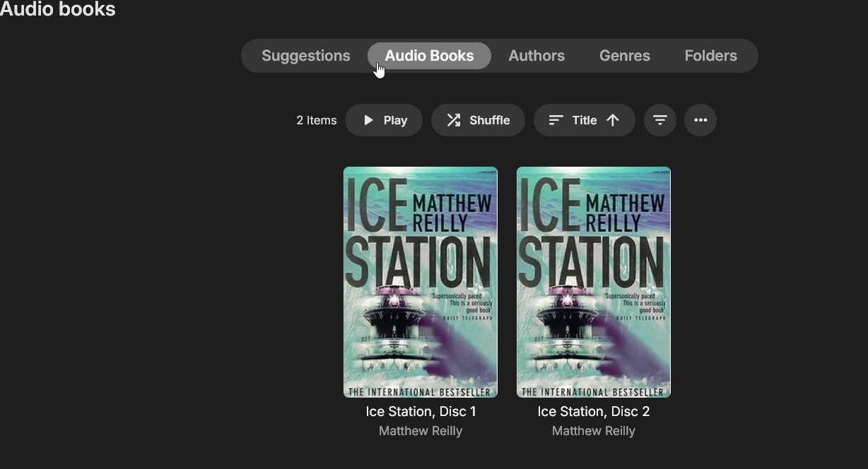Open the Authors tab
Screen dimensions: 868x469
pyautogui.click(x=536, y=56)
